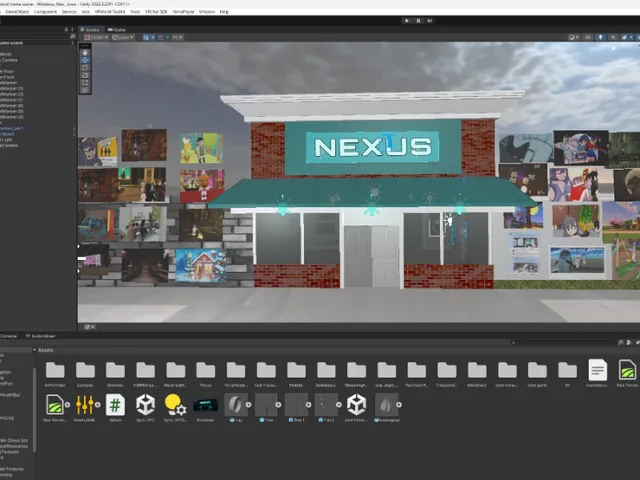The height and width of the screenshot is (480, 640).
Task: Open the Console tab
Action: coord(9,336)
